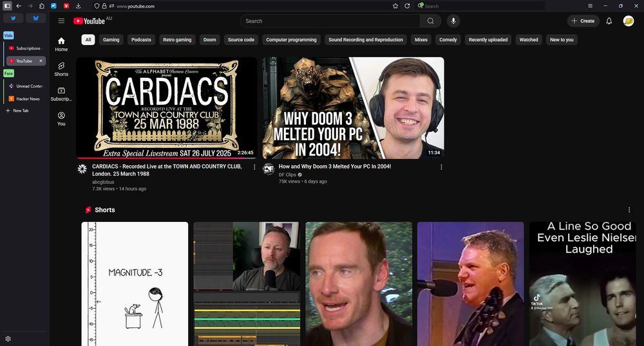
Task: Select the Source code filter chip
Action: 241,40
